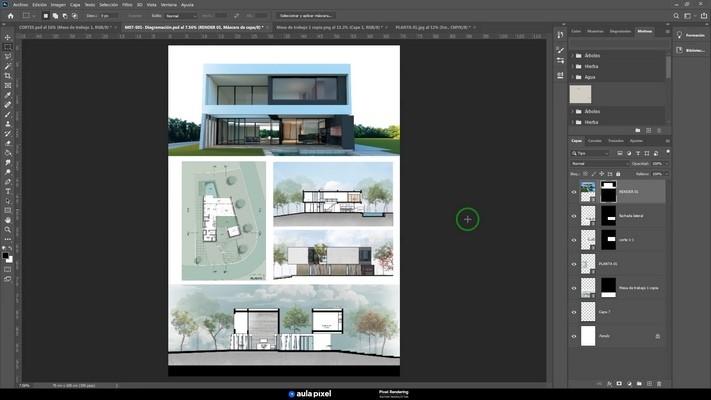Click the Home icon in options bar

(10, 15)
